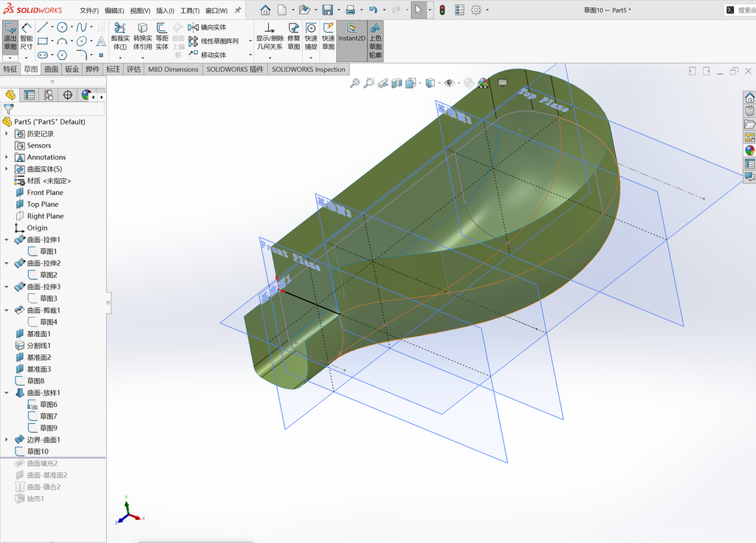Click the Rebuild traffic light icon
This screenshot has height=543, width=756.
coord(442,10)
